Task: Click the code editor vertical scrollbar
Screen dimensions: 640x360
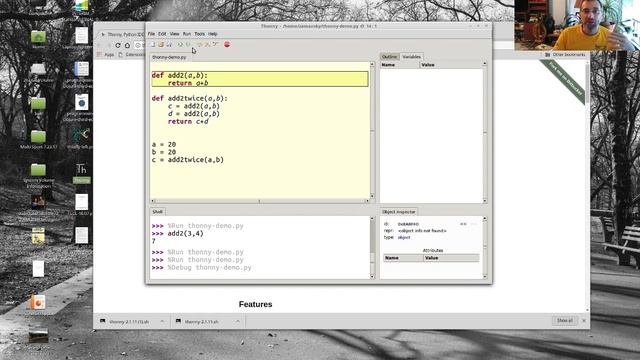Action: coord(372,131)
